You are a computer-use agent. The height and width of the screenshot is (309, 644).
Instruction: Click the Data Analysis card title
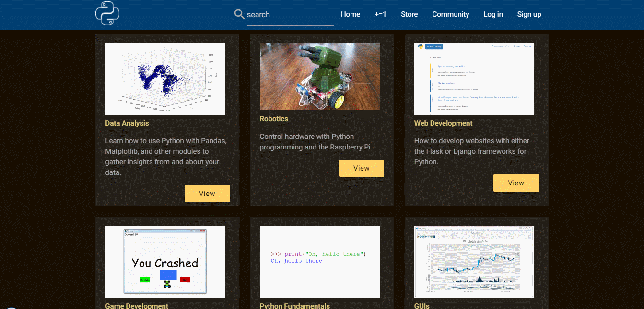[127, 123]
